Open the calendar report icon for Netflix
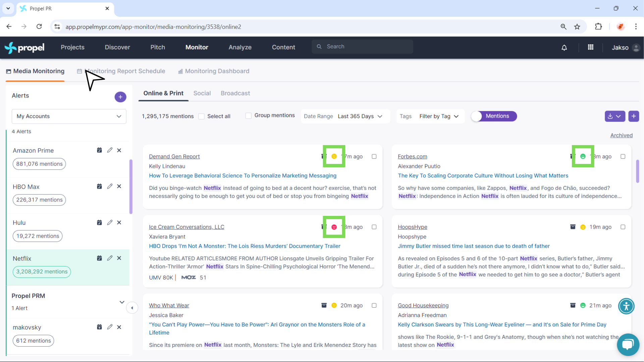 tap(99, 258)
